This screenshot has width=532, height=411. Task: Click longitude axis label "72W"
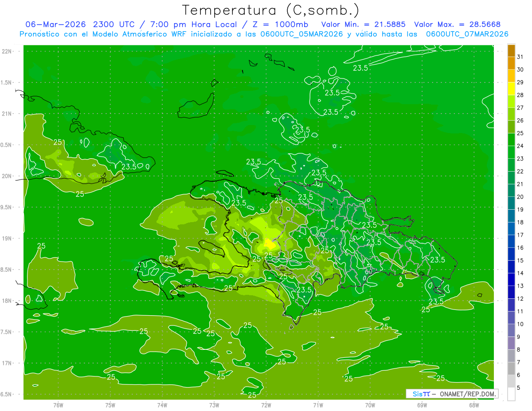click(266, 405)
